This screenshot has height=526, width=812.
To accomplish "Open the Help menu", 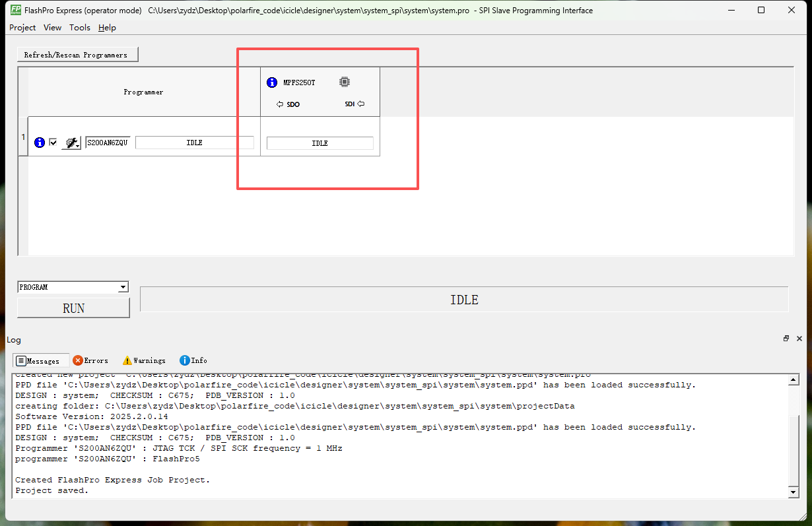I will 107,27.
